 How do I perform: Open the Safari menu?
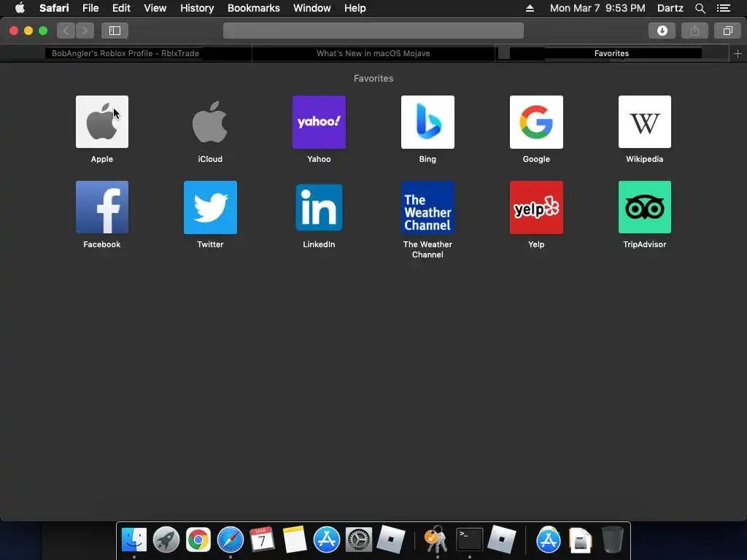(54, 8)
